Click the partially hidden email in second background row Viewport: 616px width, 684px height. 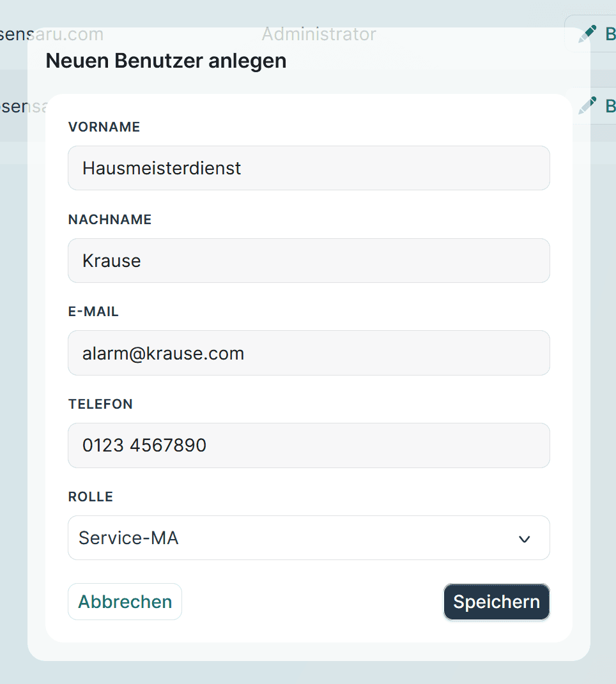(x=24, y=106)
